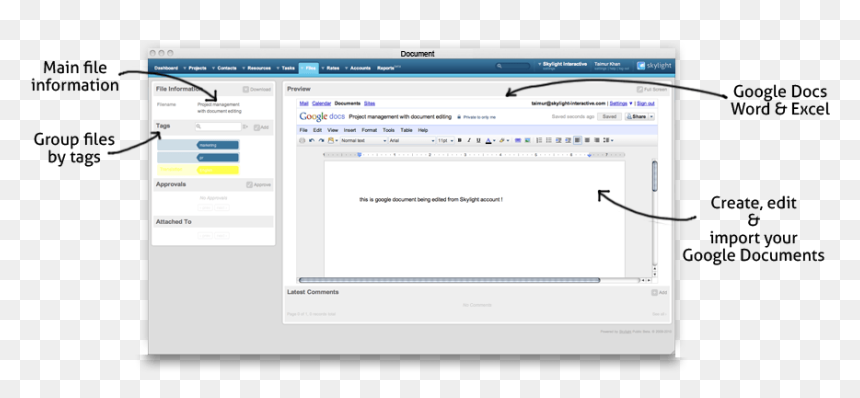This screenshot has height=398, width=860.
Task: Select the align right icon
Action: tap(596, 140)
